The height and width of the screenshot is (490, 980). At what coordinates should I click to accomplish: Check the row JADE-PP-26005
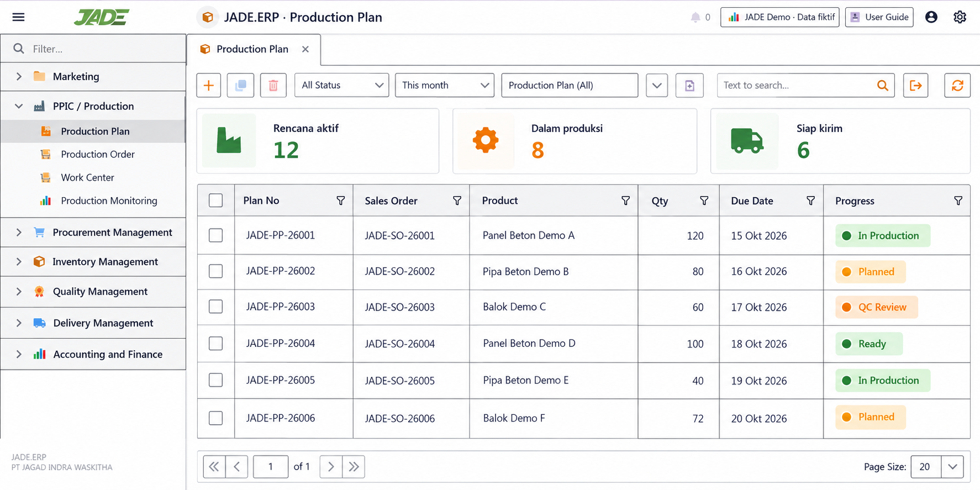[x=216, y=380]
